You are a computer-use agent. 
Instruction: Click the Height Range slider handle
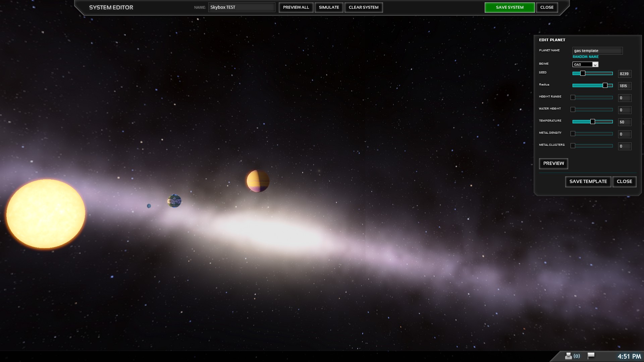click(x=573, y=98)
